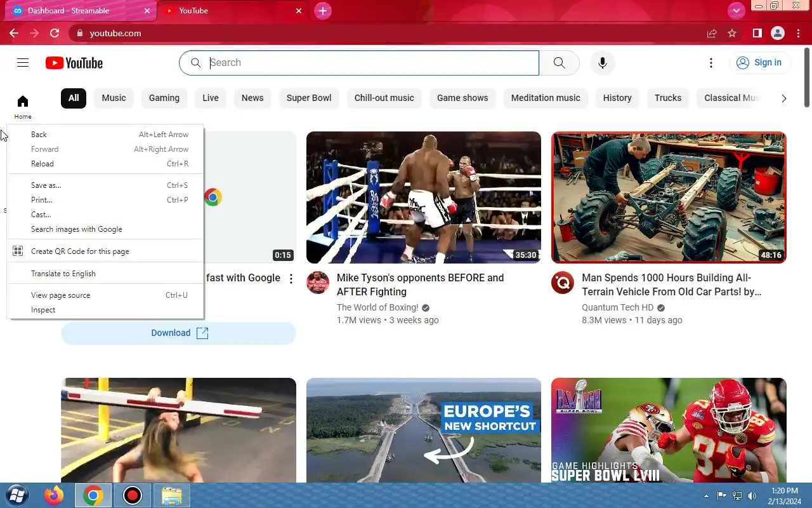Screen dimensions: 812x508
Task: Filter by the Live chip
Action: point(211,98)
